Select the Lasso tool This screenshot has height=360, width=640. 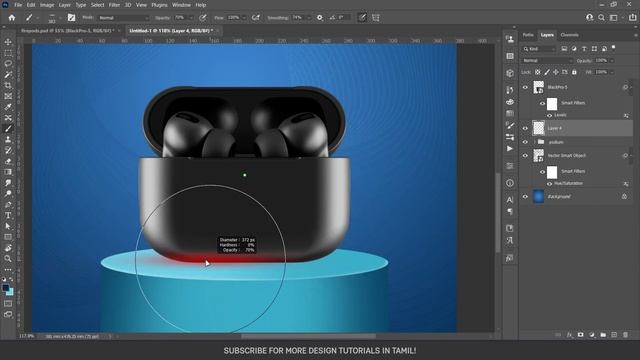point(8,64)
